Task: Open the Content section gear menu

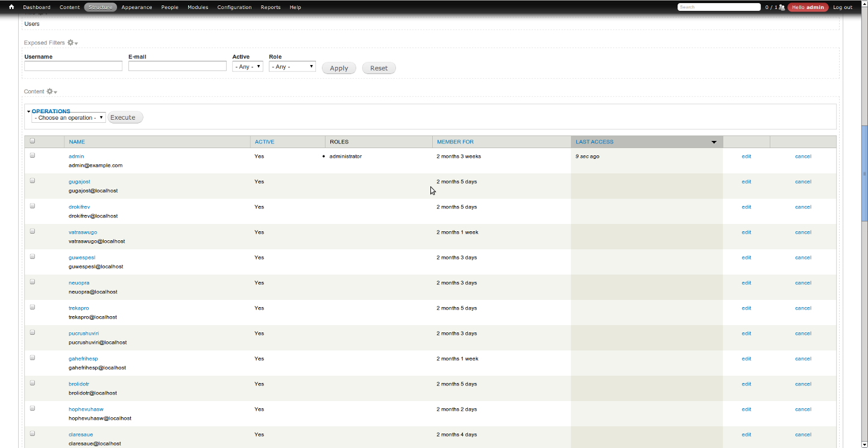Action: click(52, 92)
